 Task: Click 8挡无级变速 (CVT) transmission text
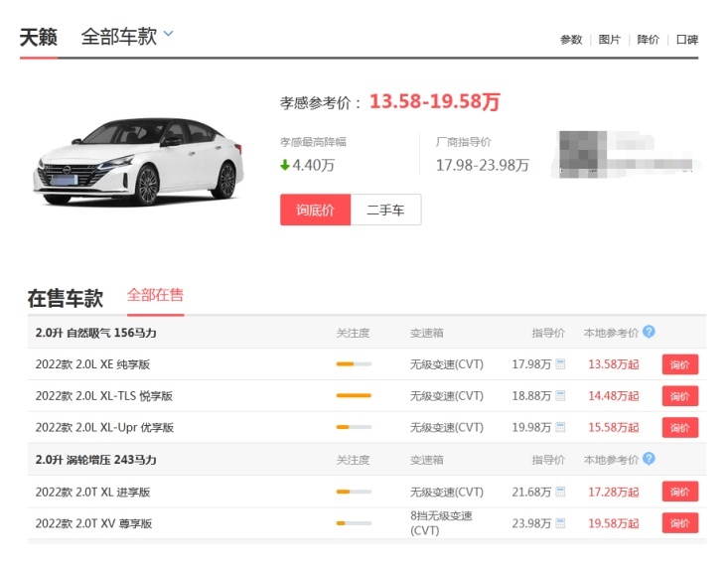point(442,523)
